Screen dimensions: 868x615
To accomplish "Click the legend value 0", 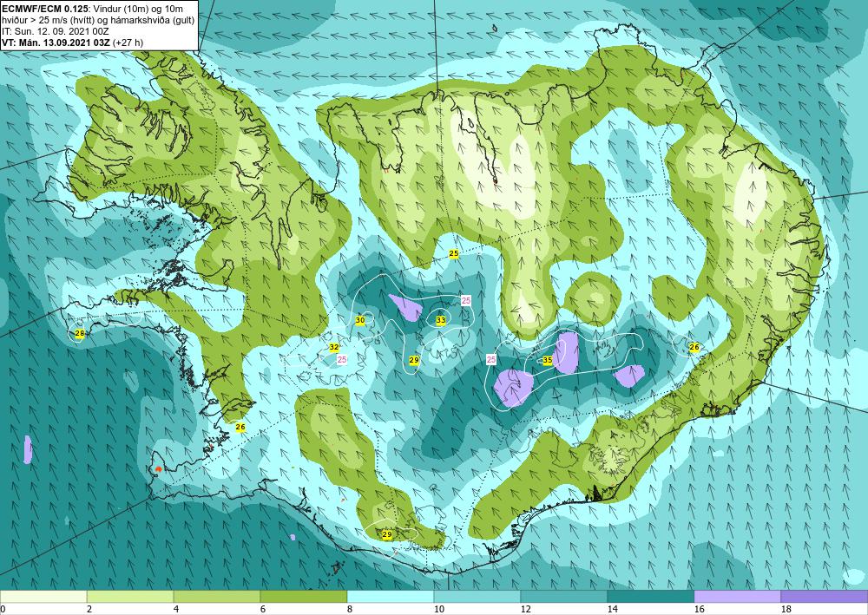I will 3,609.
